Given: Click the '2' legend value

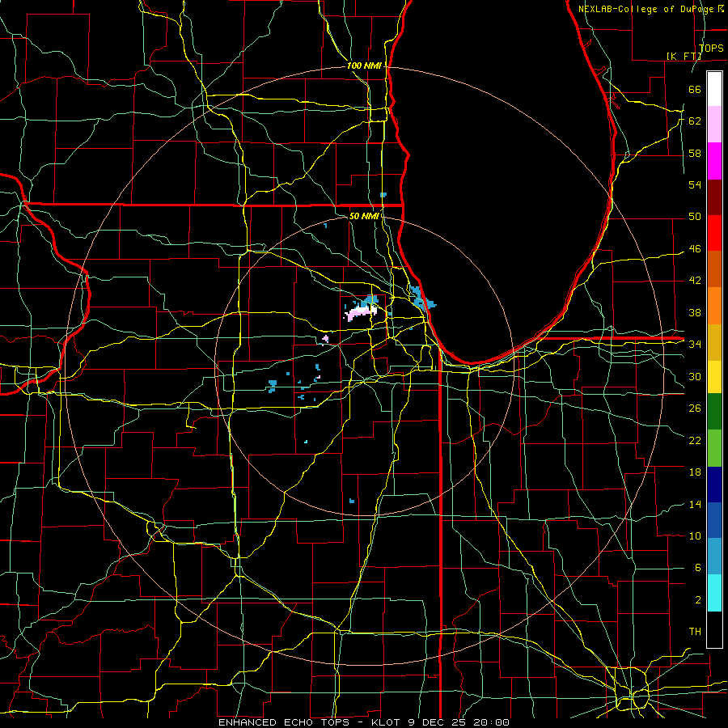Looking at the screenshot, I should click(697, 600).
